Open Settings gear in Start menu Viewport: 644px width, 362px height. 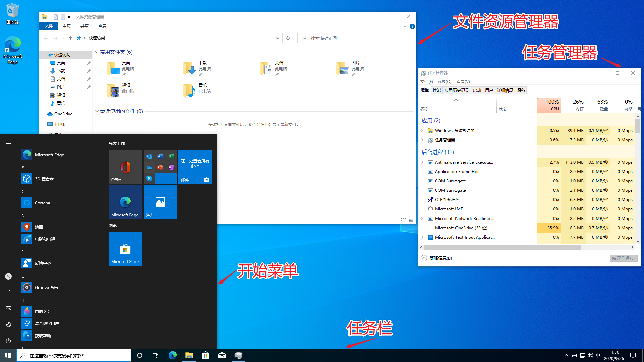tap(8, 324)
